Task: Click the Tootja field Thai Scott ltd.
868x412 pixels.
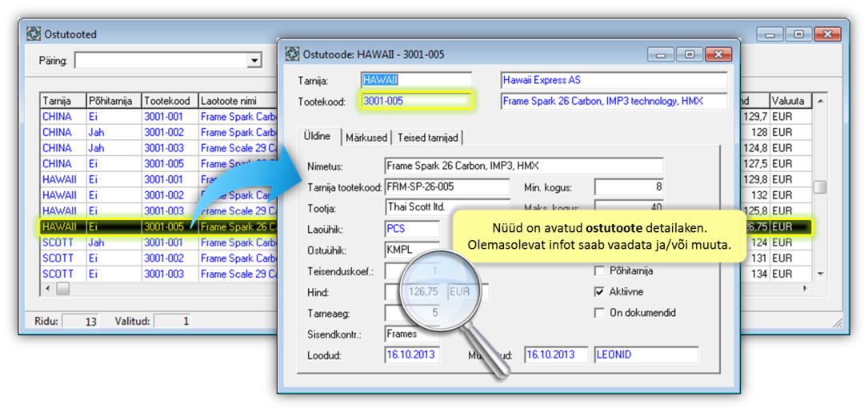Action: [446, 208]
